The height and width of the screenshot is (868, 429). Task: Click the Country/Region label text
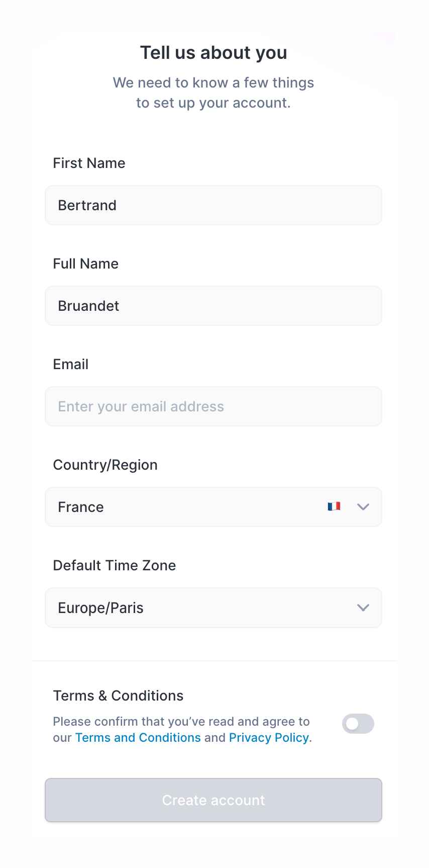pos(105,464)
